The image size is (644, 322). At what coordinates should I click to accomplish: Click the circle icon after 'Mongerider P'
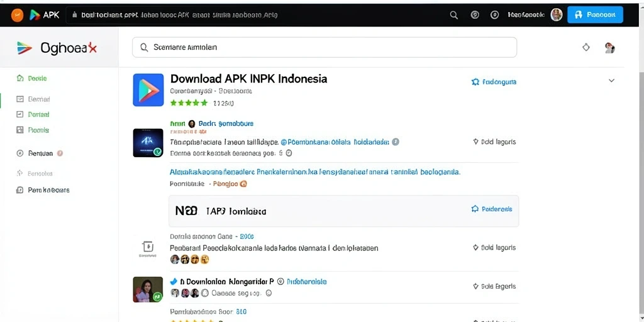(280, 282)
